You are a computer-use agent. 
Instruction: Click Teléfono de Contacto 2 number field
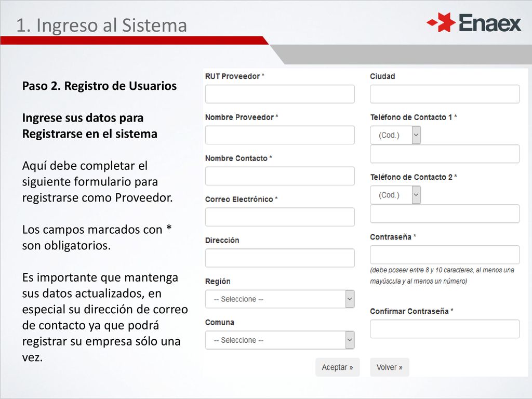click(x=445, y=214)
